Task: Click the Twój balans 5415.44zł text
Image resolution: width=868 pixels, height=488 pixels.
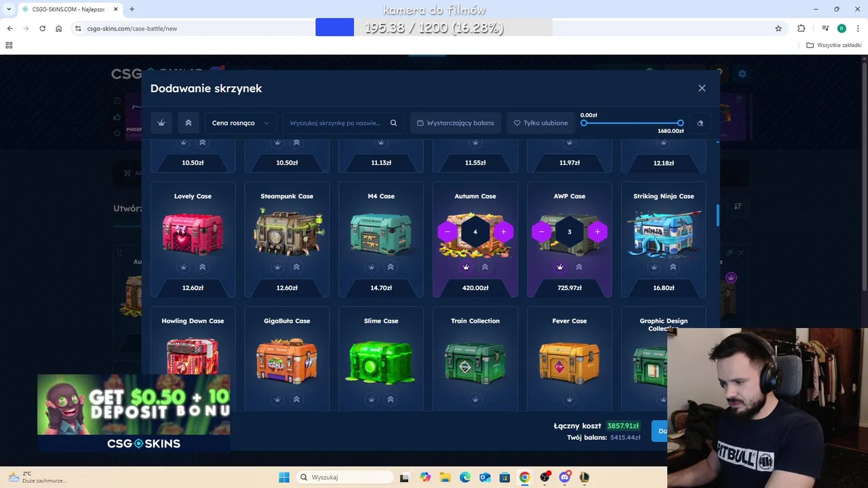Action: [x=604, y=438]
